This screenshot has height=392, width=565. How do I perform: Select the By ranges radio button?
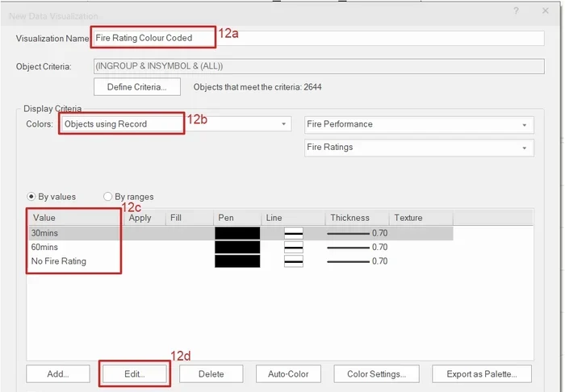point(108,196)
